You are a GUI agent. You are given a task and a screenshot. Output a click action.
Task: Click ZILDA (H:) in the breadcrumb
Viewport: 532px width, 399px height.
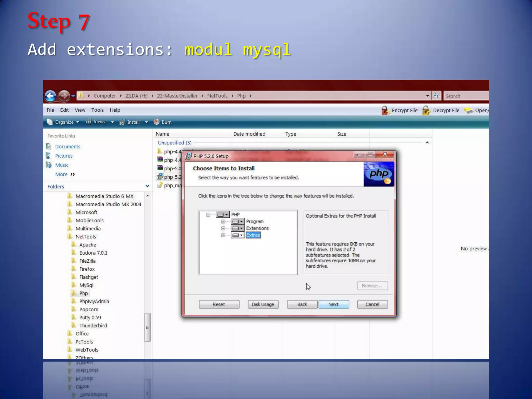pos(136,96)
